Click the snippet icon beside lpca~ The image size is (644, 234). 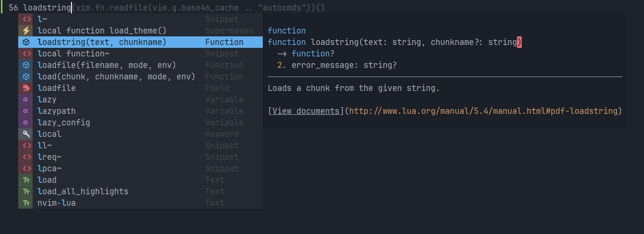click(x=26, y=168)
